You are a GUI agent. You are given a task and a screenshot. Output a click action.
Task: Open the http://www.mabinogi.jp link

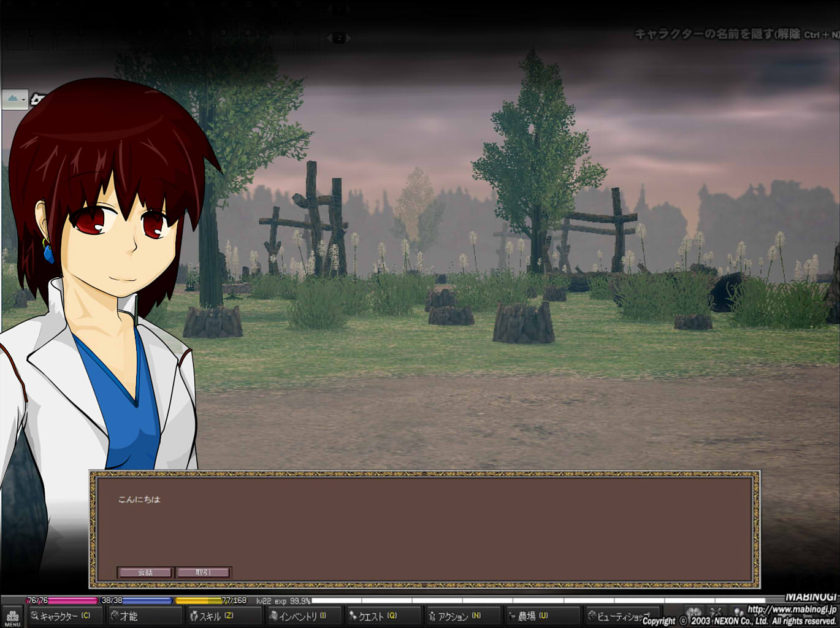pos(792,610)
